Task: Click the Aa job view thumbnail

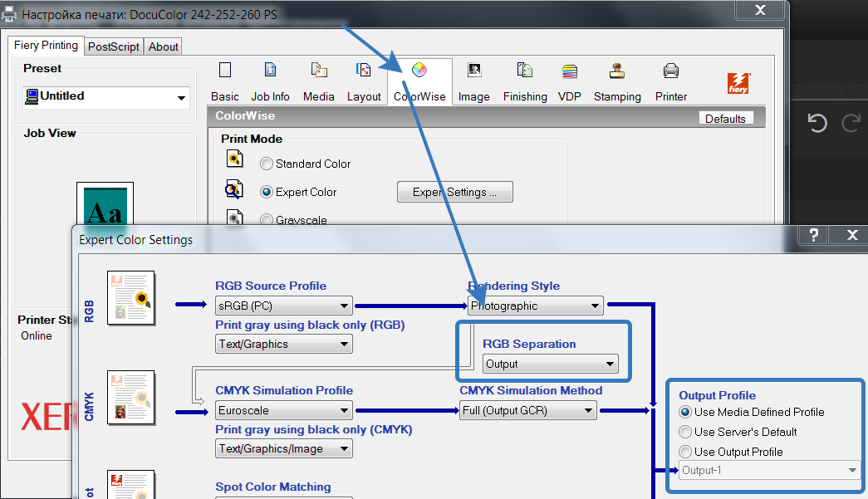Action: tap(105, 205)
